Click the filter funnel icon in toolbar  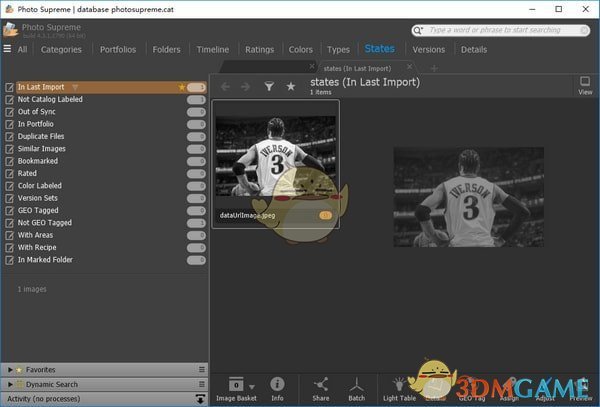tap(269, 87)
